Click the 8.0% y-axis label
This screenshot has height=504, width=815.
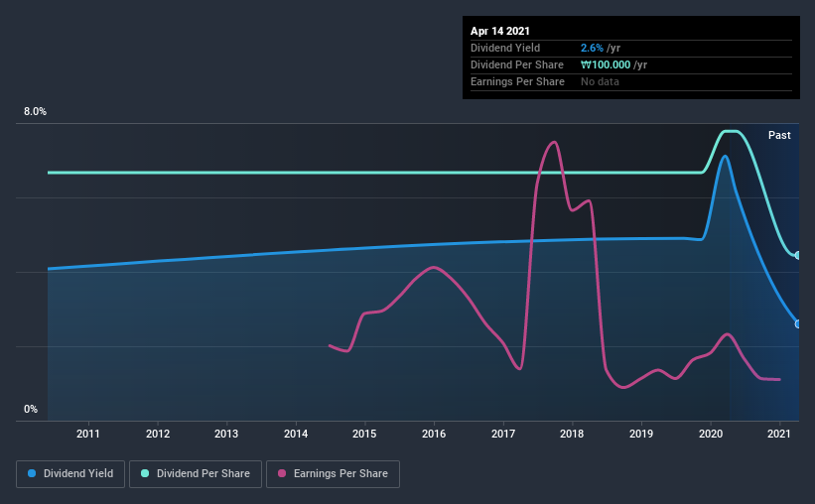(35, 111)
